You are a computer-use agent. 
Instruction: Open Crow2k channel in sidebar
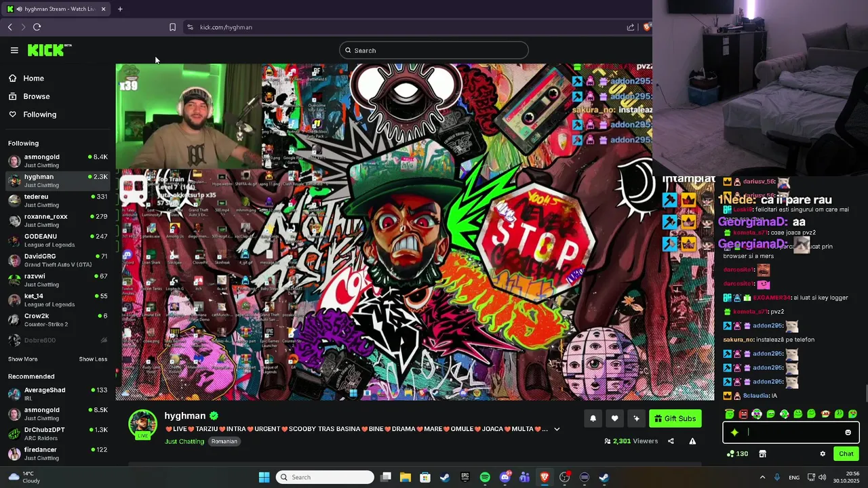[58, 319]
